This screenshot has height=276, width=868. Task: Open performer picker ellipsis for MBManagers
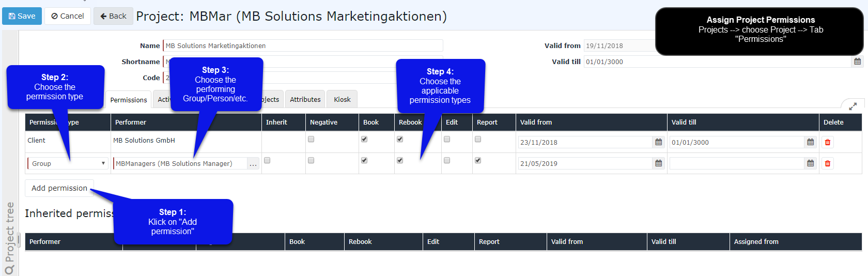pos(253,164)
